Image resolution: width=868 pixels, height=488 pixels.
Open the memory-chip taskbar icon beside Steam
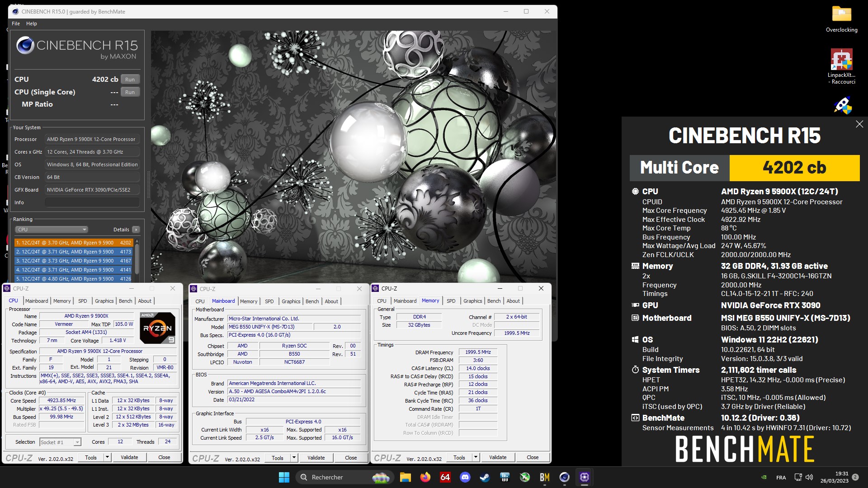505,477
